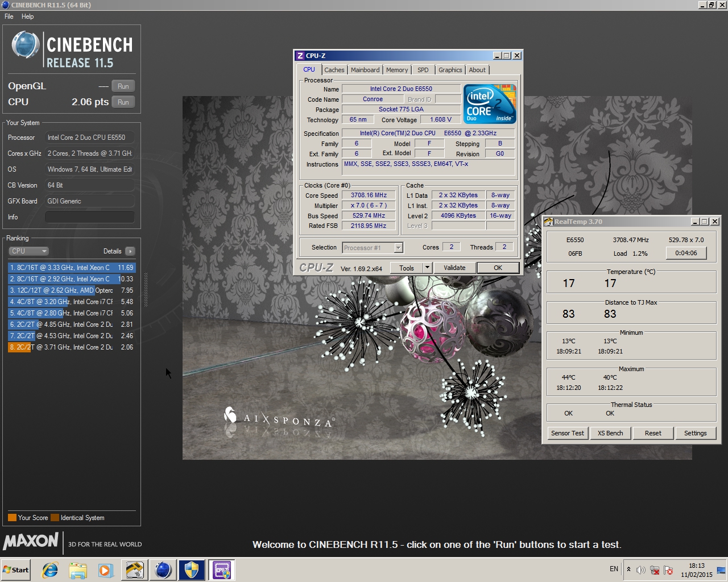The height and width of the screenshot is (582, 728).
Task: Click the Your Score orange swatch
Action: tap(12, 518)
